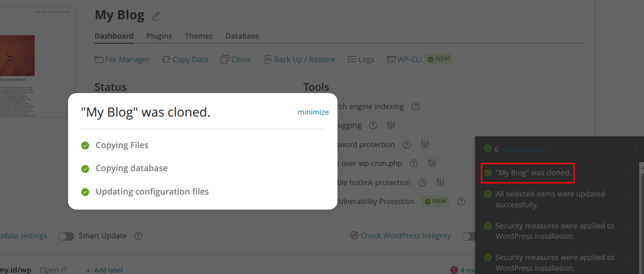The image size is (644, 274).
Task: Click help icon next to search engine indexing
Action: pos(415,107)
